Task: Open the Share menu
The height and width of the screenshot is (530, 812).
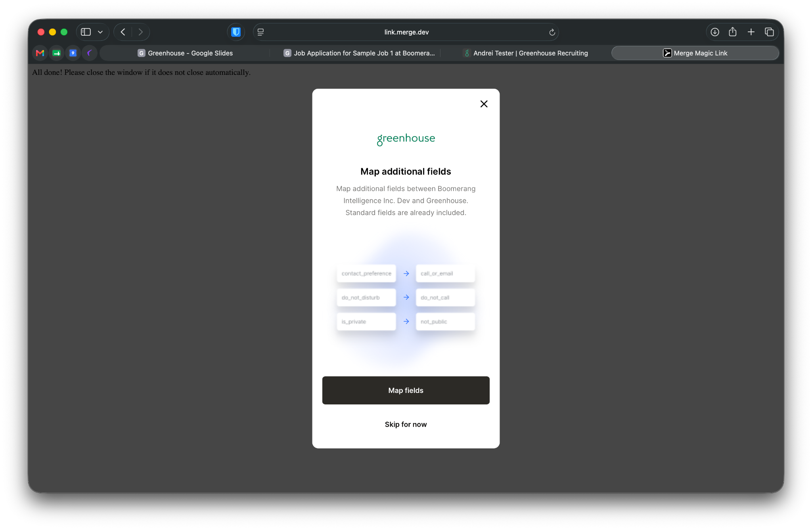Action: 733,32
